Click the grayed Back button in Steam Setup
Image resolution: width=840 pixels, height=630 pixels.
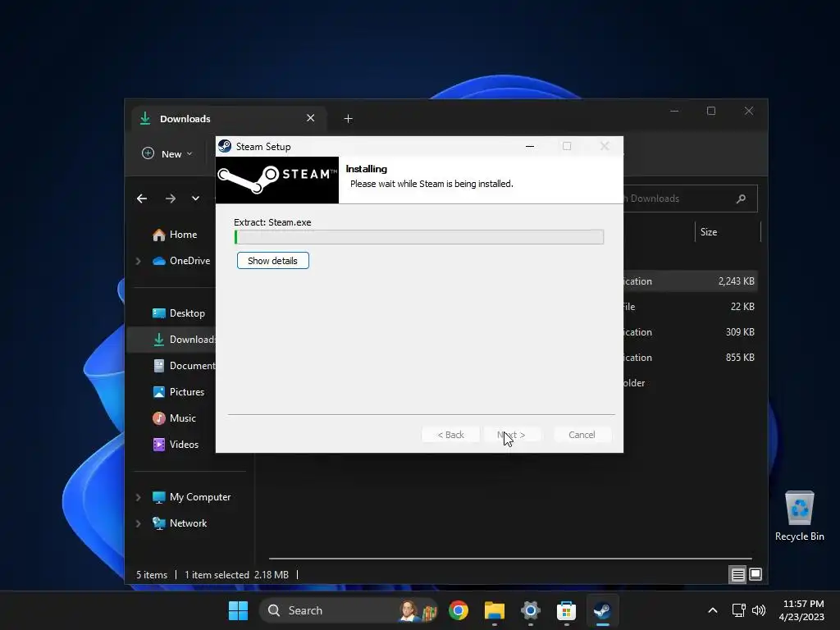(x=450, y=435)
